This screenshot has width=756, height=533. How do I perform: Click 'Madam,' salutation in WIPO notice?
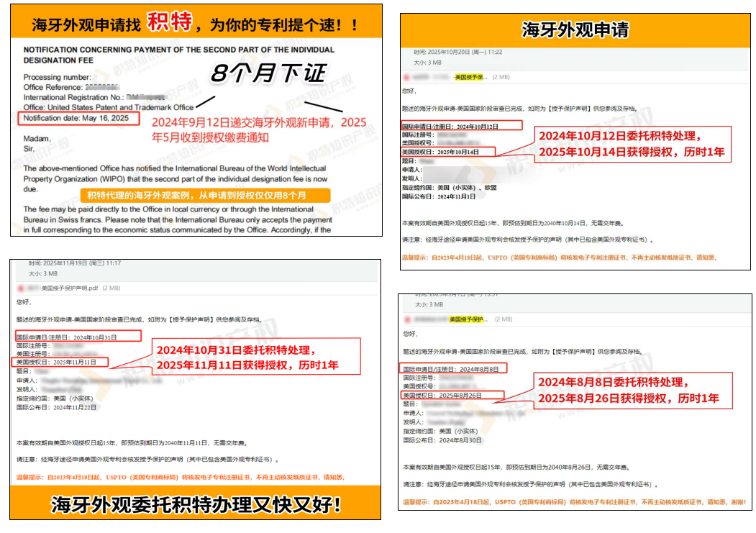coord(37,139)
